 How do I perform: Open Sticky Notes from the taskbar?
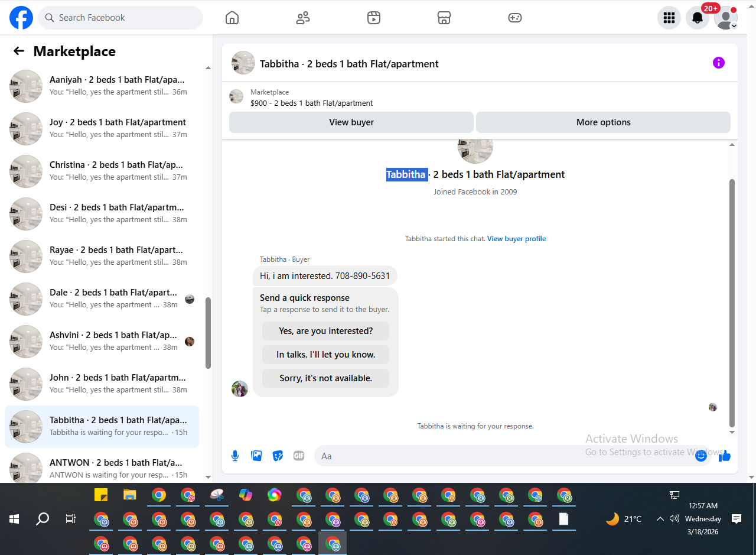(101, 495)
